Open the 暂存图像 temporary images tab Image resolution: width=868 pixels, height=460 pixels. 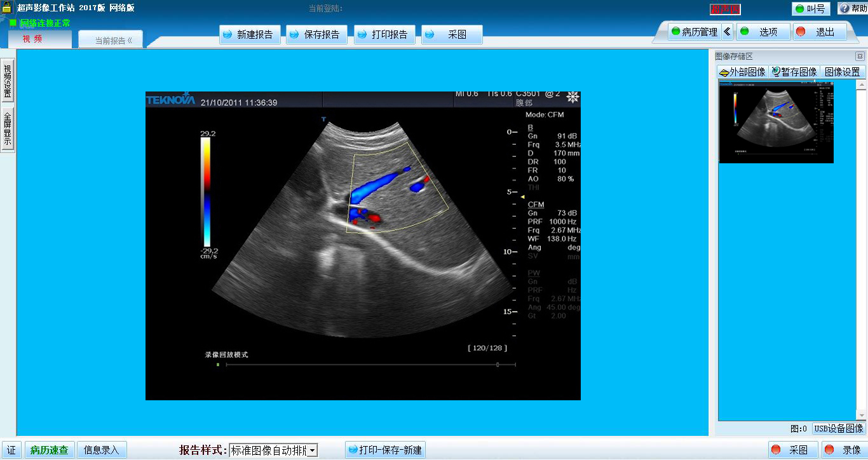794,72
